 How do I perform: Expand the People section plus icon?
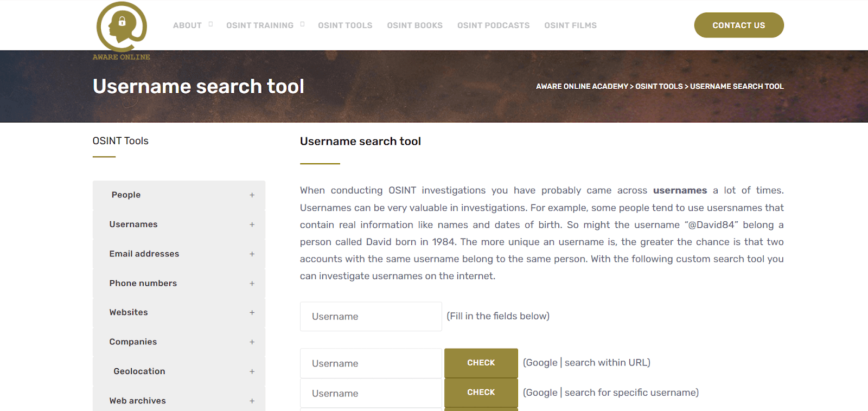click(252, 195)
